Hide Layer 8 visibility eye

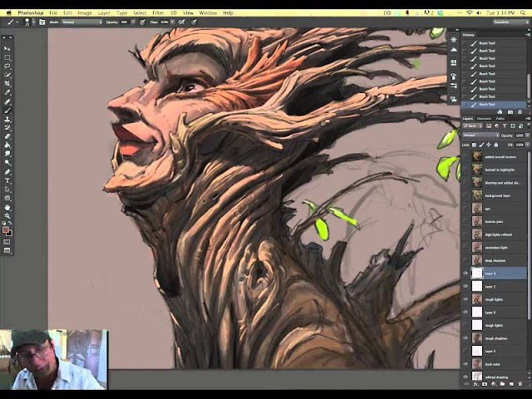[465, 273]
